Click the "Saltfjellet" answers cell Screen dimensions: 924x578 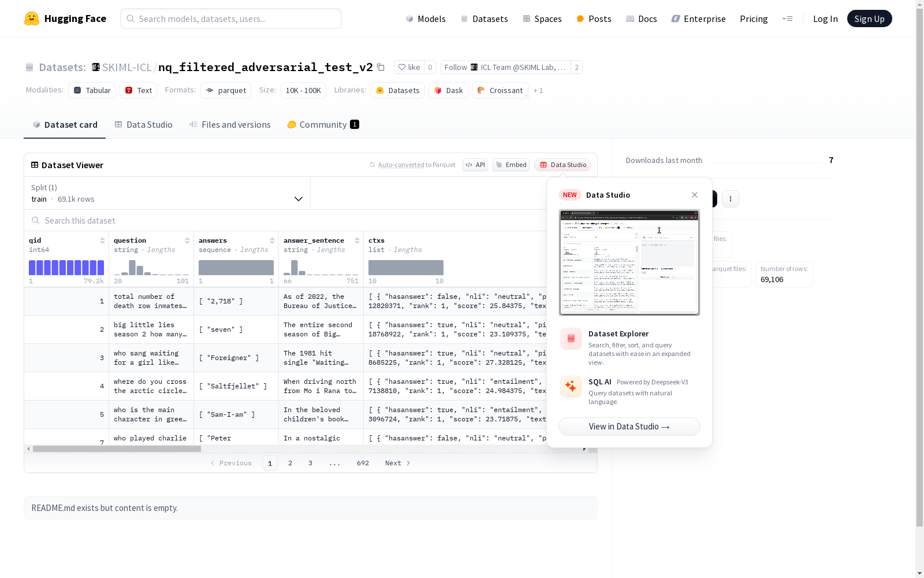[236, 386]
